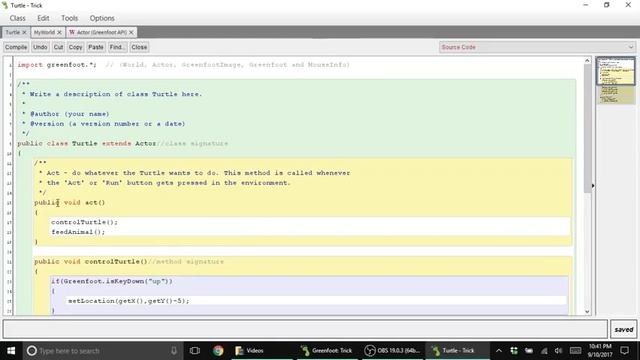The height and width of the screenshot is (360, 640).
Task: Click the 'feedAnimal();' call line
Action: click(x=78, y=232)
